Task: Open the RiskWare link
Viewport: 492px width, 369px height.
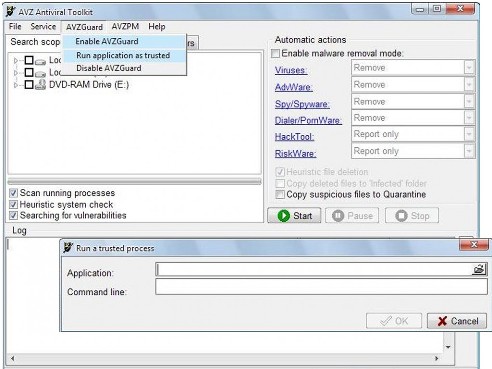Action: (x=295, y=154)
